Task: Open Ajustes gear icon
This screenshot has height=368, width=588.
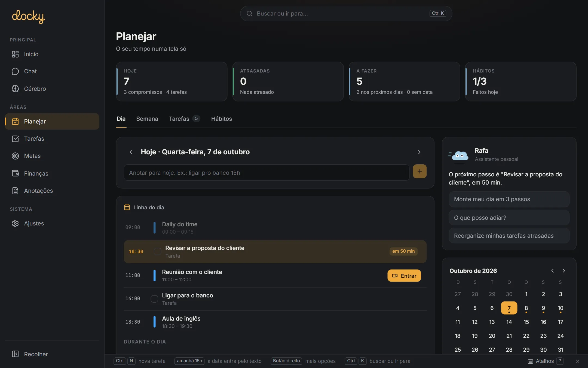Action: pos(15,223)
